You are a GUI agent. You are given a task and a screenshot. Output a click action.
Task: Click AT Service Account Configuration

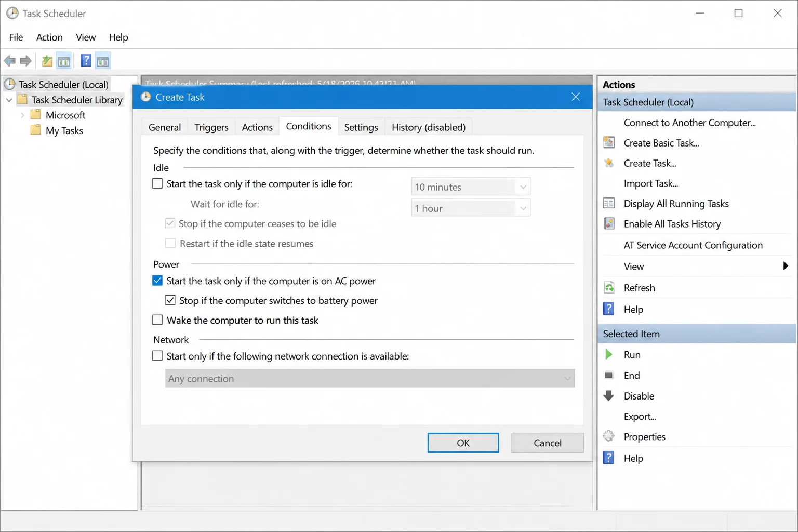[693, 245]
